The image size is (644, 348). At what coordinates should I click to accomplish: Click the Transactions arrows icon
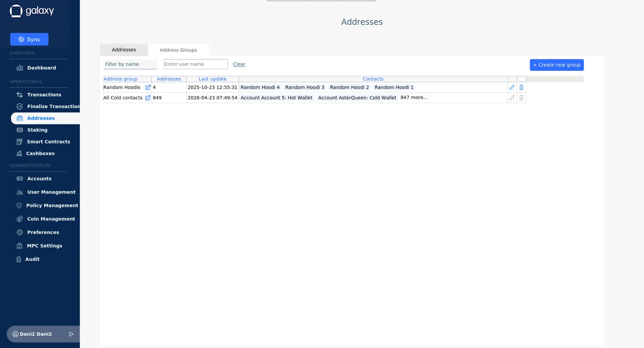[20, 95]
